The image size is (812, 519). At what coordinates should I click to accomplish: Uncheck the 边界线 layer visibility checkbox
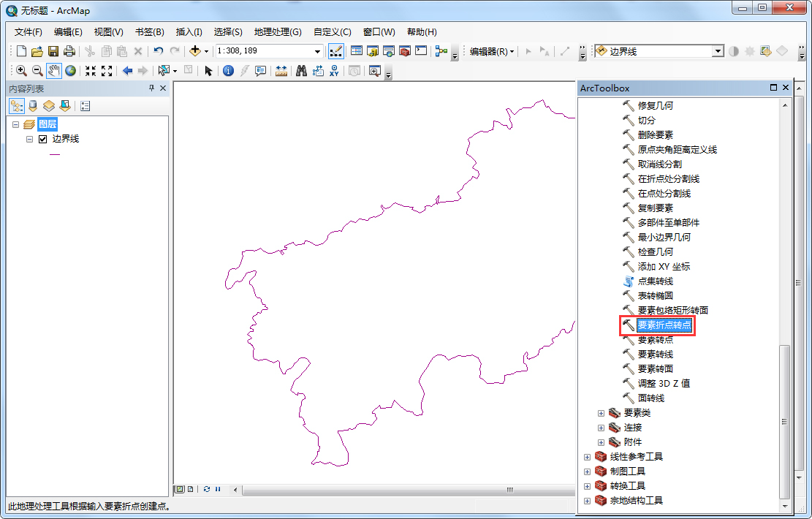42,139
